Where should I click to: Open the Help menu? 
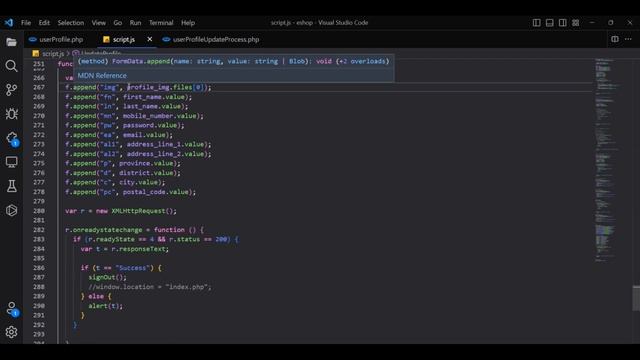[188, 23]
